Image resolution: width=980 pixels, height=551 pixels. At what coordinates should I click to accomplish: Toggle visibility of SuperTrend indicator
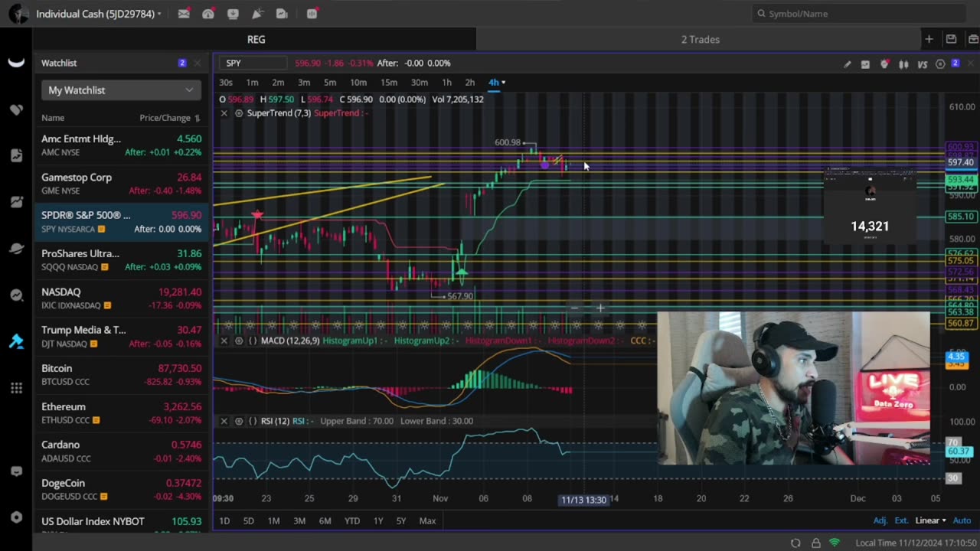[239, 113]
